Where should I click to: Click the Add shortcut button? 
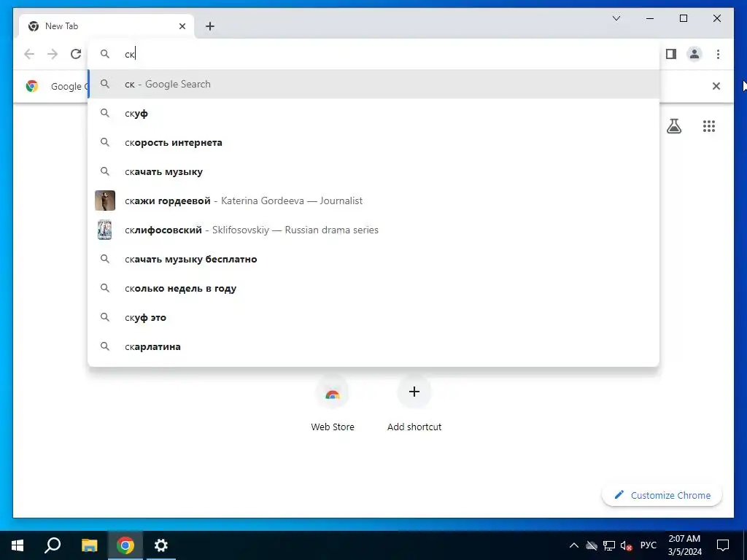(x=414, y=403)
